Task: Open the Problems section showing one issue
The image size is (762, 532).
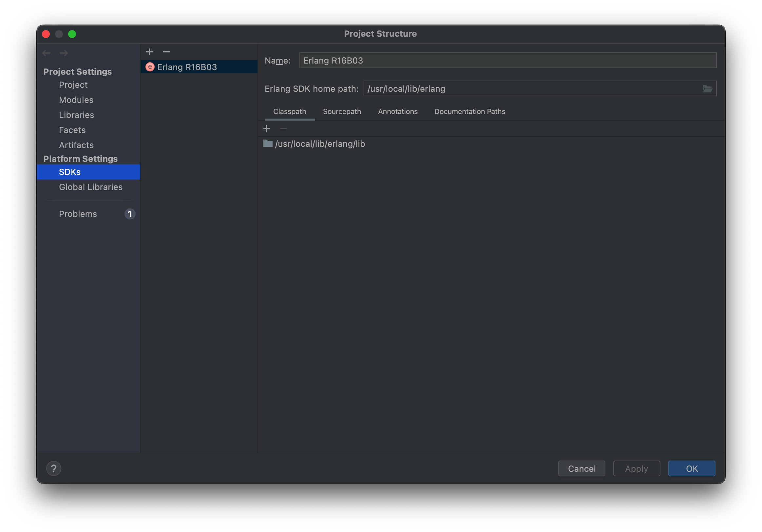Action: 78,214
